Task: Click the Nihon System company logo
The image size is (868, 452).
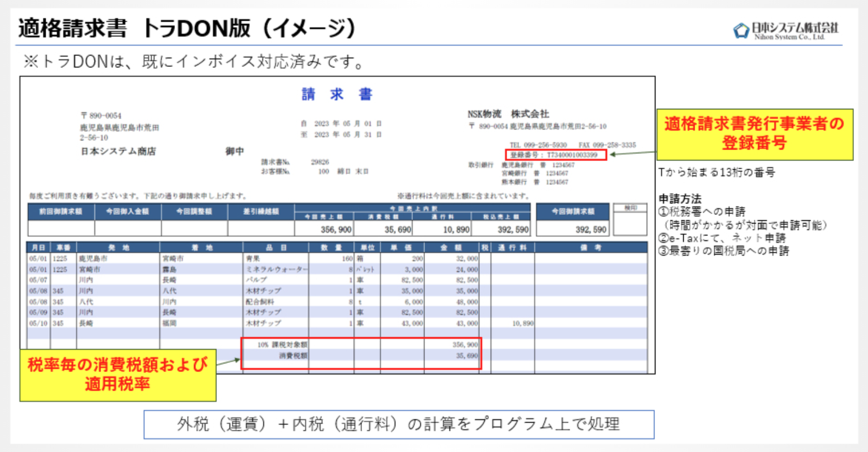Action: pyautogui.click(x=785, y=30)
